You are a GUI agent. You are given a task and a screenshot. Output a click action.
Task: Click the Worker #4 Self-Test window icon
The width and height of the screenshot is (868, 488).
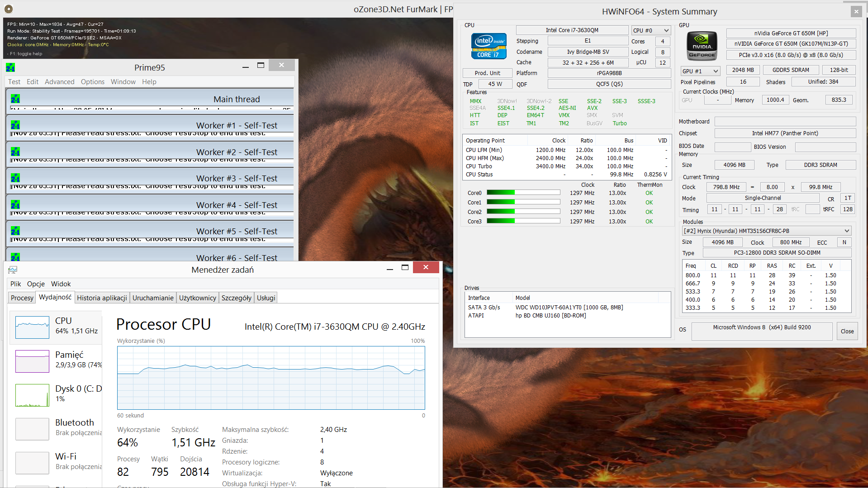(15, 205)
